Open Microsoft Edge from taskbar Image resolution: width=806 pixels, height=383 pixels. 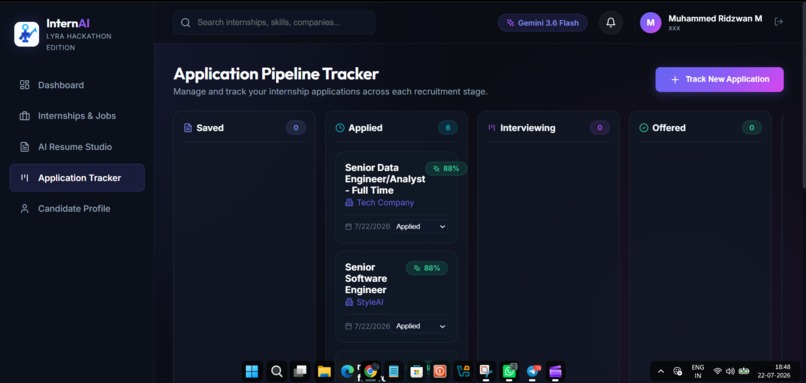pyautogui.click(x=347, y=371)
